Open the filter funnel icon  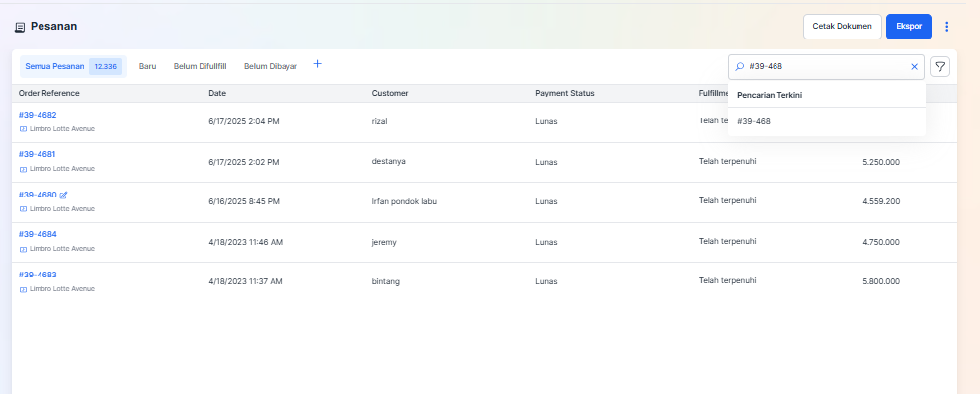pos(939,67)
